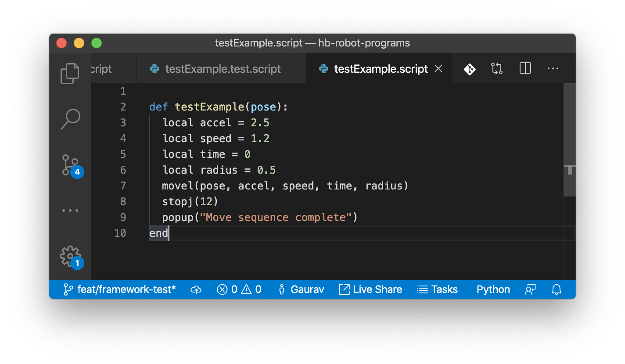Image resolution: width=625 pixels, height=364 pixels.
Task: Open the notifications bell
Action: (x=557, y=289)
